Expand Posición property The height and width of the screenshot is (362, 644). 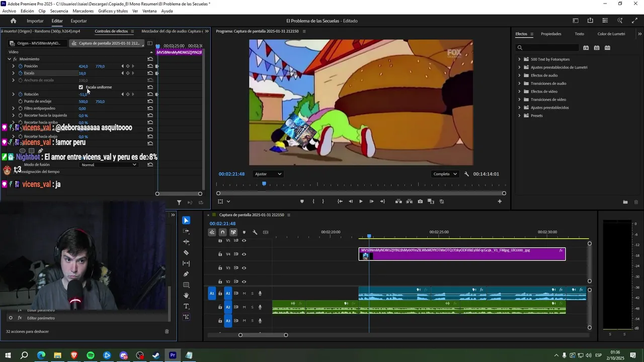pyautogui.click(x=14, y=66)
